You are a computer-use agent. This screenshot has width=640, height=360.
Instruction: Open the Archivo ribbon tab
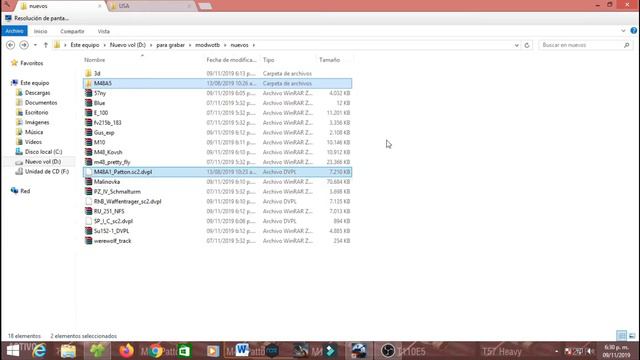coord(14,31)
